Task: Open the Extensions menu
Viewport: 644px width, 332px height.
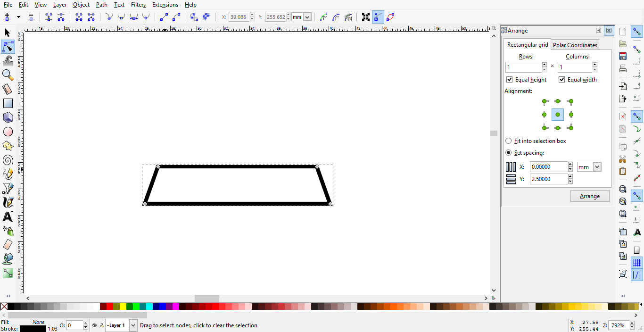Action: tap(165, 5)
